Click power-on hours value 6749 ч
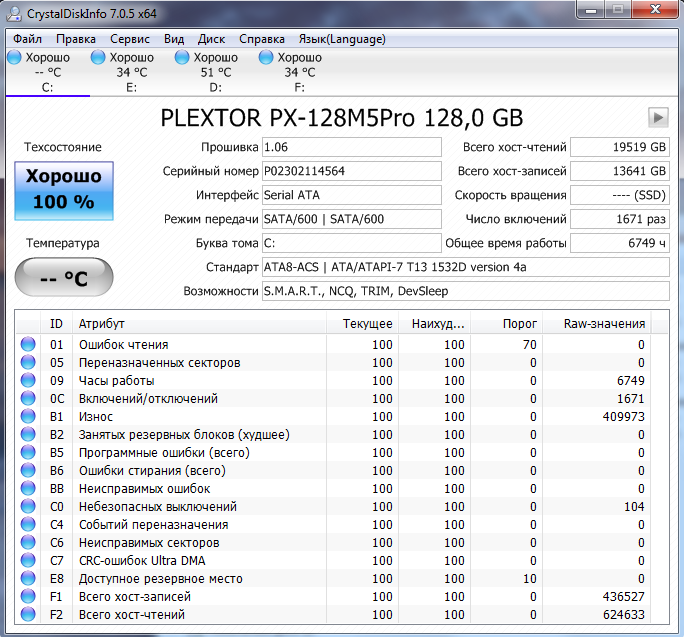The width and height of the screenshot is (684, 637). pyautogui.click(x=620, y=243)
